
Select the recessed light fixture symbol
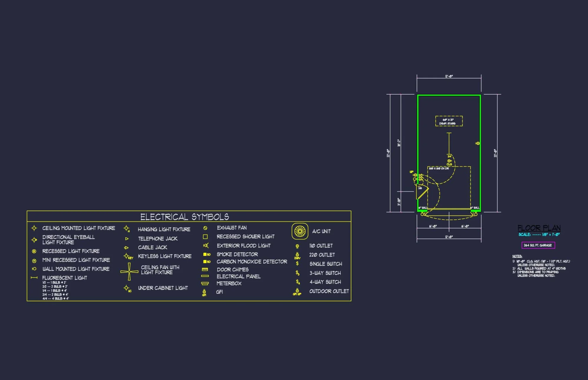(34, 251)
